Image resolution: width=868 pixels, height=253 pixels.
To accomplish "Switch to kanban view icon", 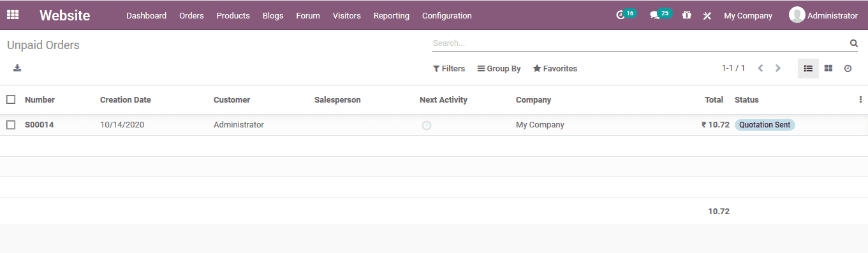I will click(828, 68).
